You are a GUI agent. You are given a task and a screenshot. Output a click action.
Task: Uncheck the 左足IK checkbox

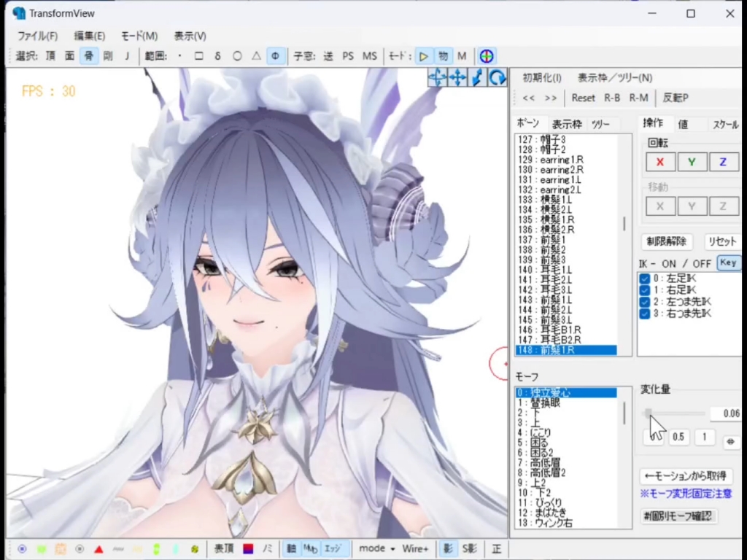645,279
